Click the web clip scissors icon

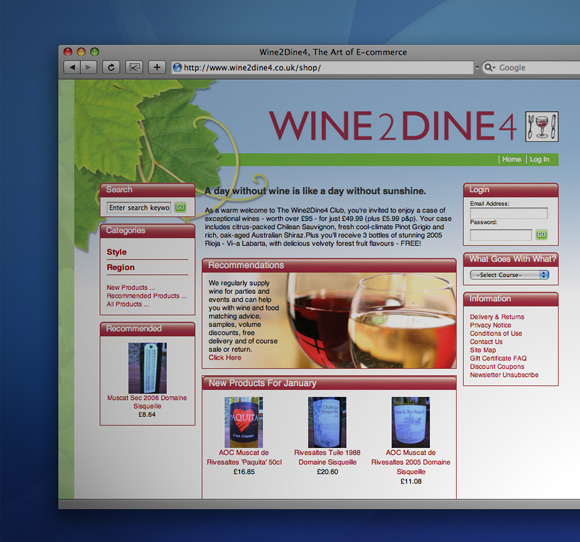[x=134, y=67]
